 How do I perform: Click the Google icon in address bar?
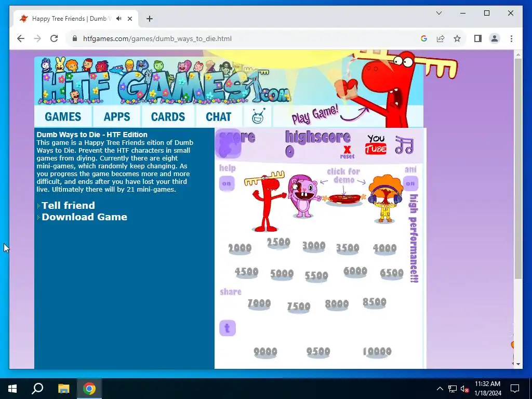(424, 38)
